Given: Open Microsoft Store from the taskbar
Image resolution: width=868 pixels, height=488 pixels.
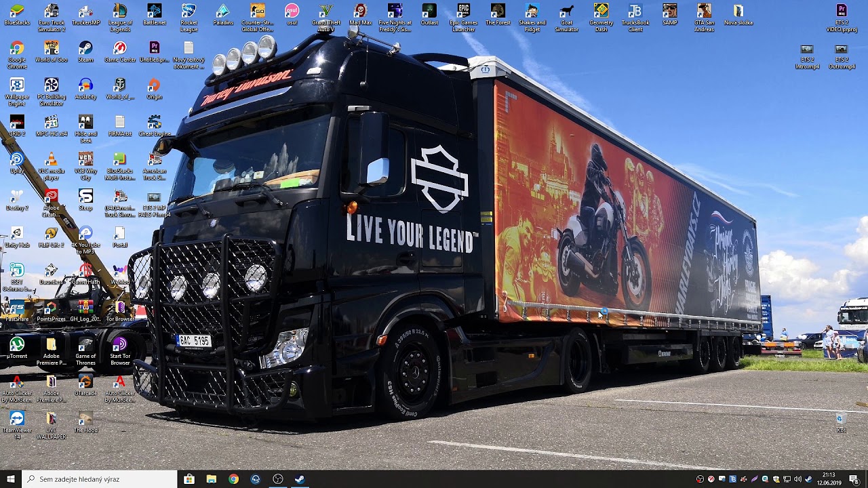Looking at the screenshot, I should point(189,479).
